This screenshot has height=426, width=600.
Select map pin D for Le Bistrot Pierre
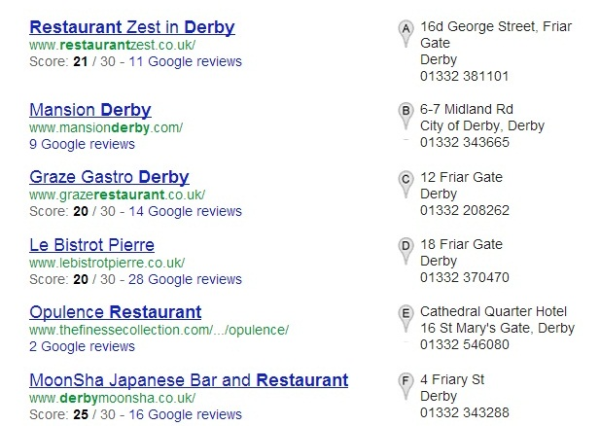406,251
